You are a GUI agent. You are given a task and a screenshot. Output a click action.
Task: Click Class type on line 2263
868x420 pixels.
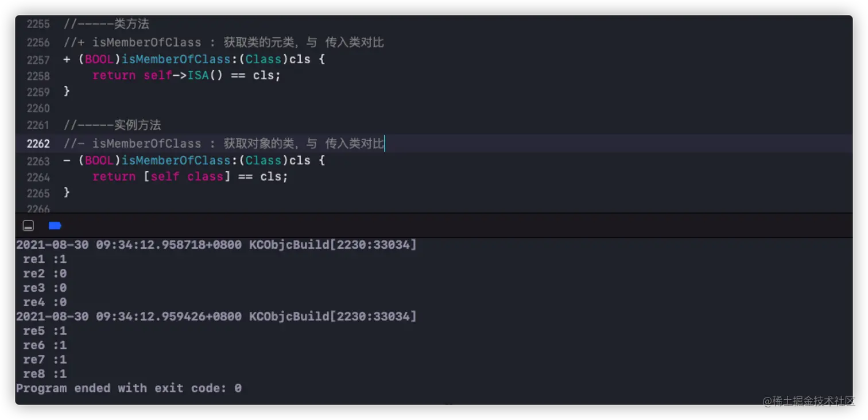pyautogui.click(x=263, y=160)
